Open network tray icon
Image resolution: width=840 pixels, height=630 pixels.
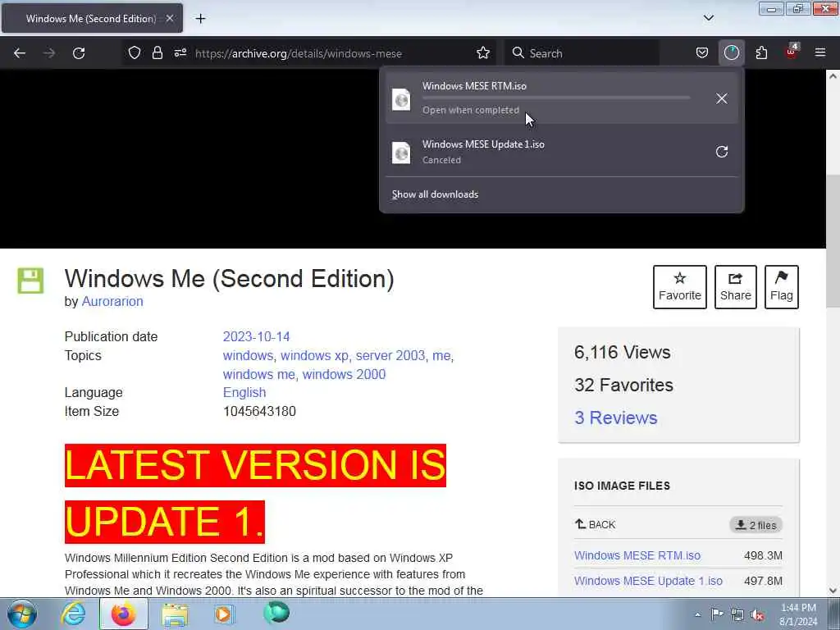(737, 614)
